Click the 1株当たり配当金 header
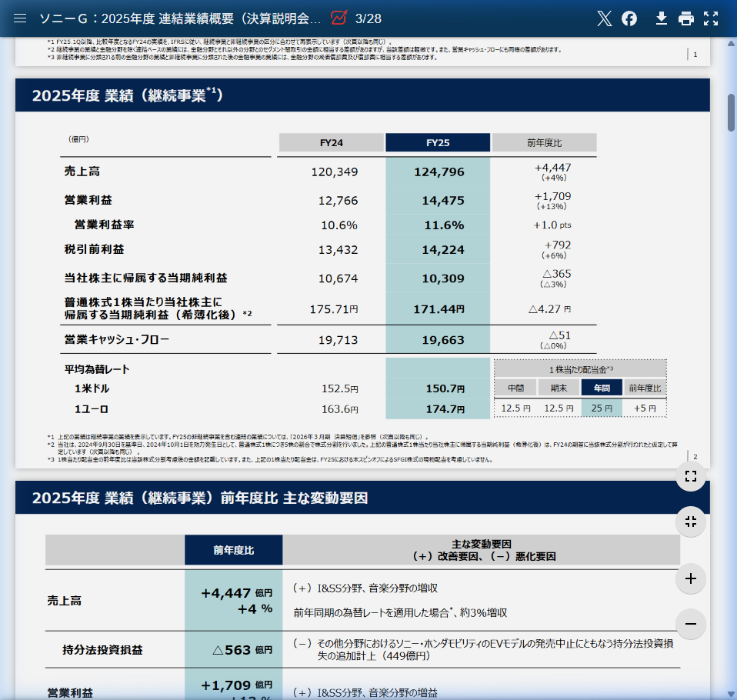This screenshot has height=700, width=737. click(581, 369)
